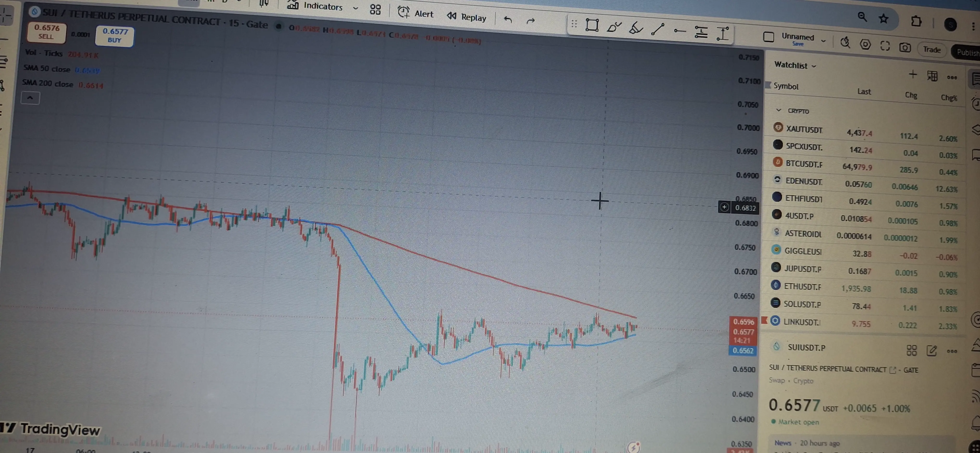Grab the drawing toolbar drag handle

click(574, 24)
